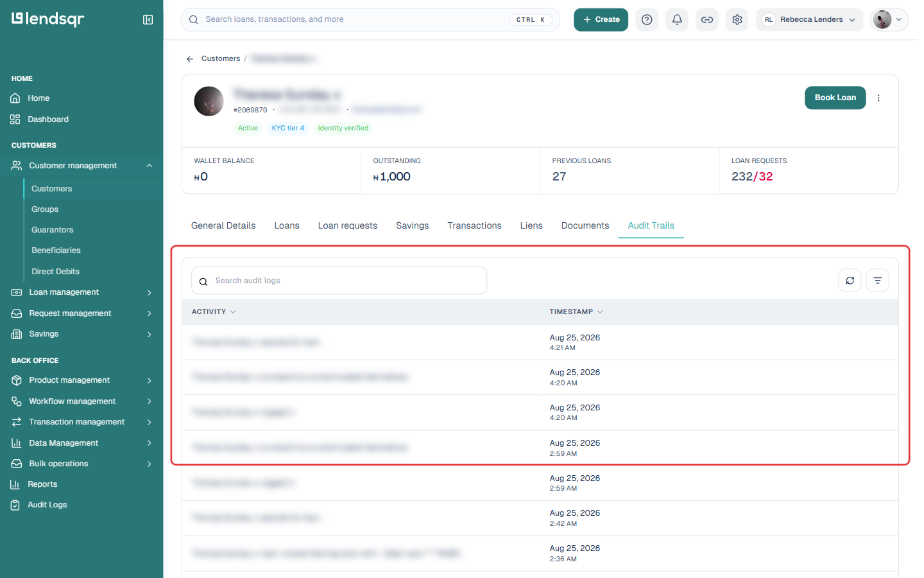Click the Product management box icon
924x578 pixels.
coord(17,380)
